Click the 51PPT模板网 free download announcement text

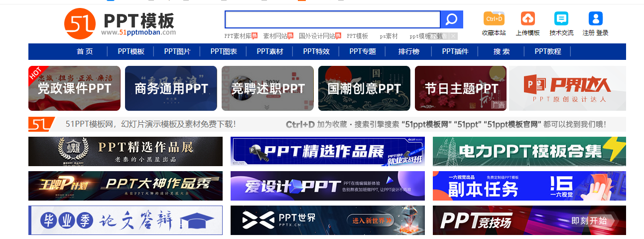[x=151, y=124]
